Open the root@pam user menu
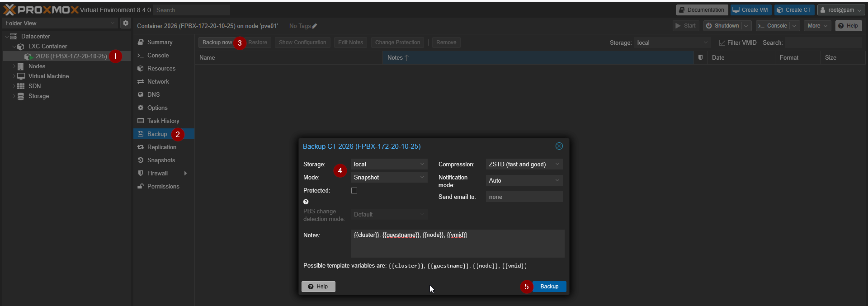Image resolution: width=868 pixels, height=306 pixels. coord(841,10)
